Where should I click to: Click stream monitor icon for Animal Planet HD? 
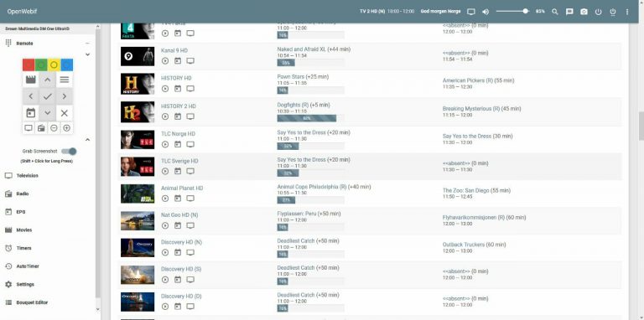point(190,199)
